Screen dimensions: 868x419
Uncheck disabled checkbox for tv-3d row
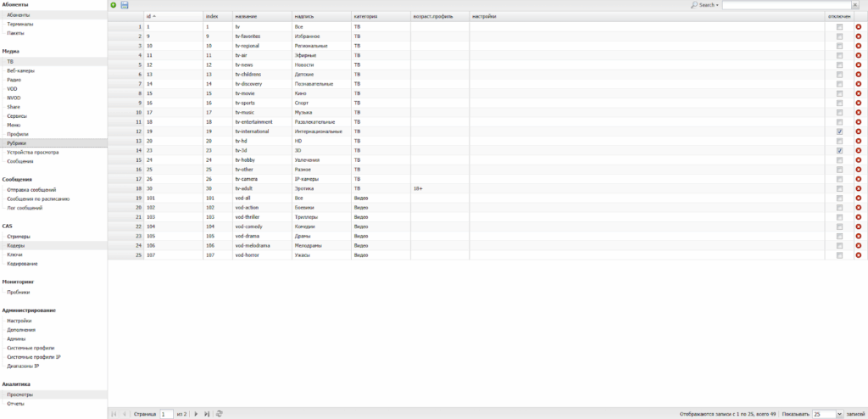point(839,150)
